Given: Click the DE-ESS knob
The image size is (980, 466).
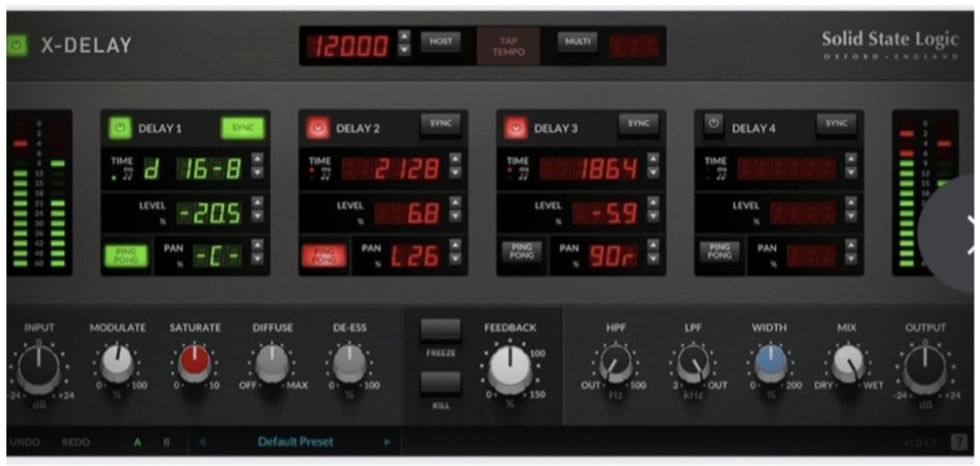Looking at the screenshot, I should coord(349,364).
